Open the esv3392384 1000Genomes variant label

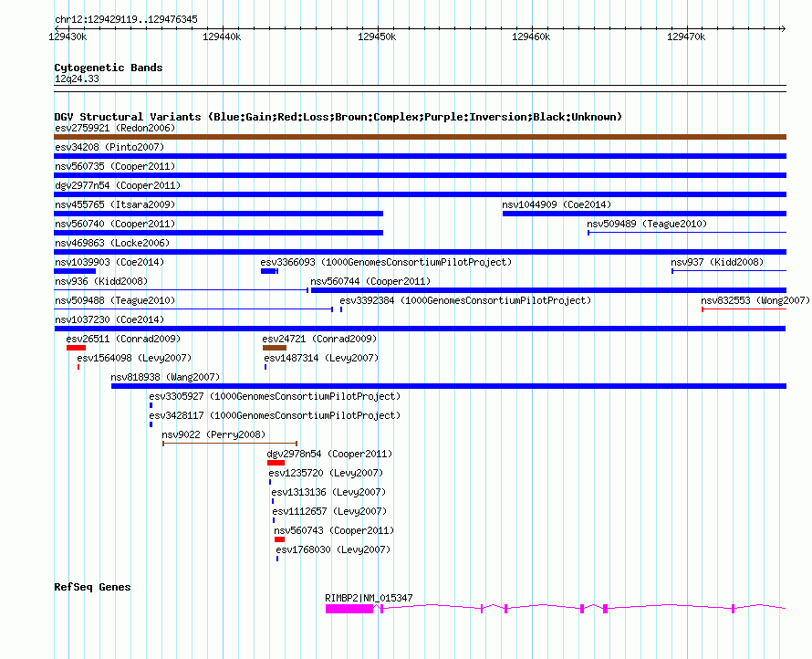(465, 300)
